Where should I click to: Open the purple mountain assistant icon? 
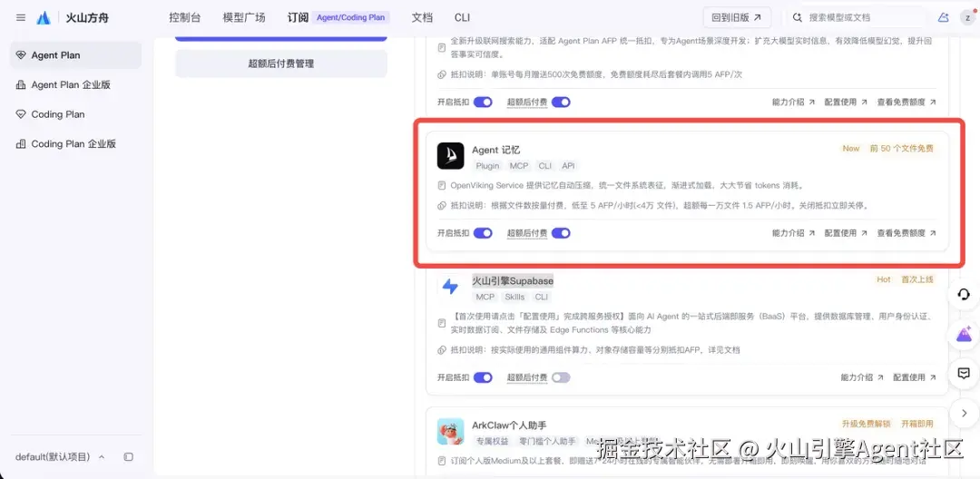point(964,334)
